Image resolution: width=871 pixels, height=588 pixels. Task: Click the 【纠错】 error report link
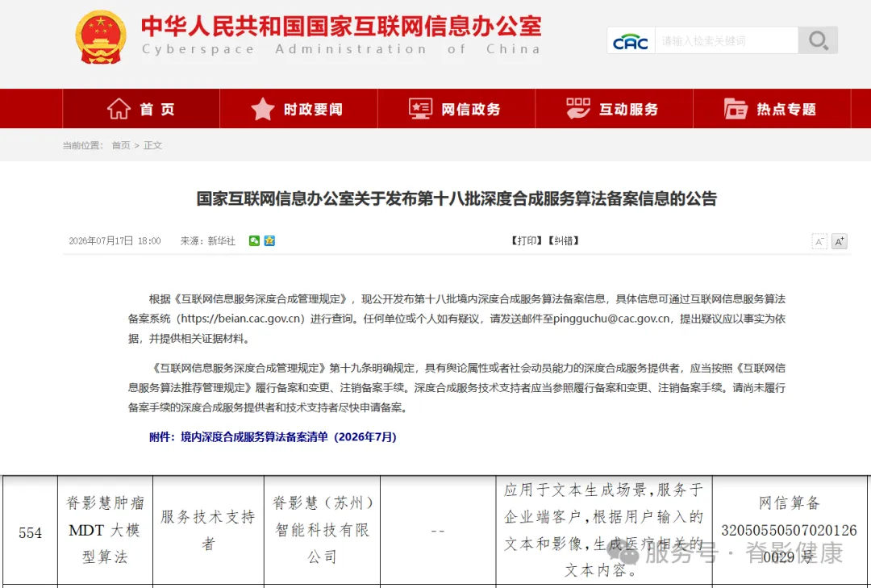pyautogui.click(x=563, y=240)
